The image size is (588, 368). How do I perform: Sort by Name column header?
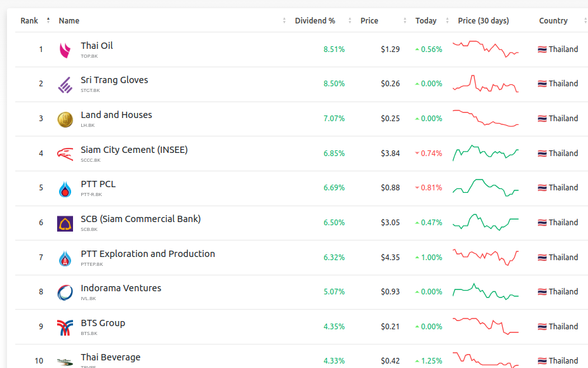(69, 21)
